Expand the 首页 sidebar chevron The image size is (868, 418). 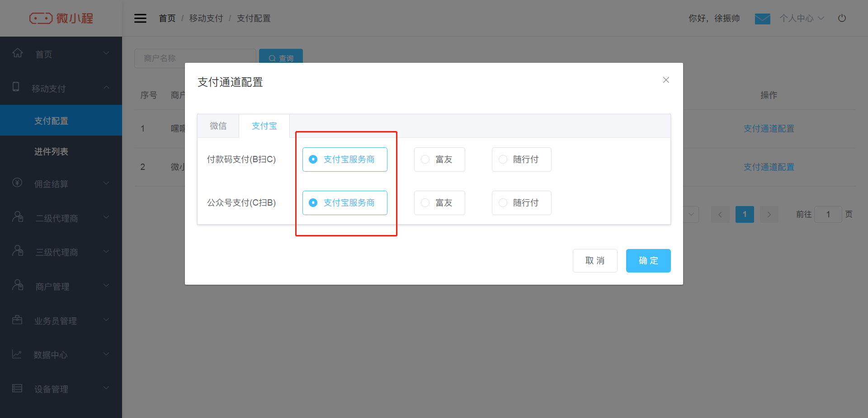coord(106,53)
